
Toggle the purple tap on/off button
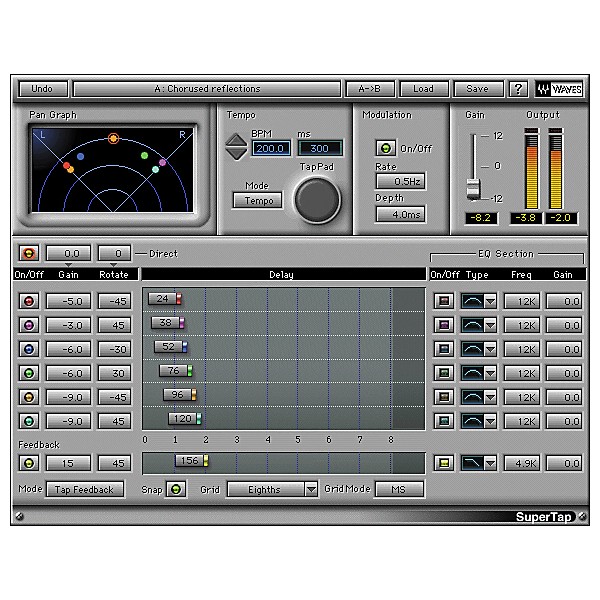pyautogui.click(x=29, y=325)
